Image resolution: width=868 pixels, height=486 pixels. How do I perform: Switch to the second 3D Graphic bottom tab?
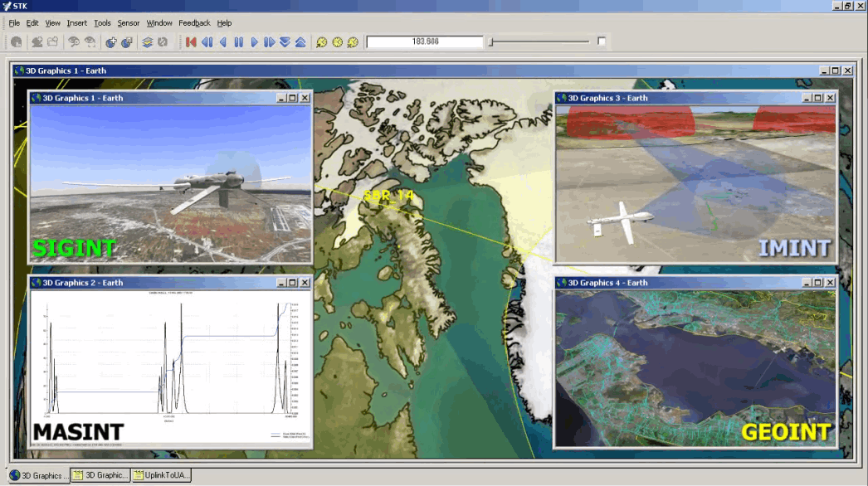(x=100, y=475)
